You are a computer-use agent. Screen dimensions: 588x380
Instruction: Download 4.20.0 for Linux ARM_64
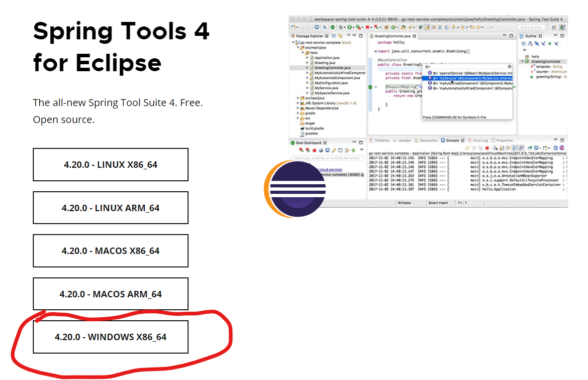(x=110, y=208)
